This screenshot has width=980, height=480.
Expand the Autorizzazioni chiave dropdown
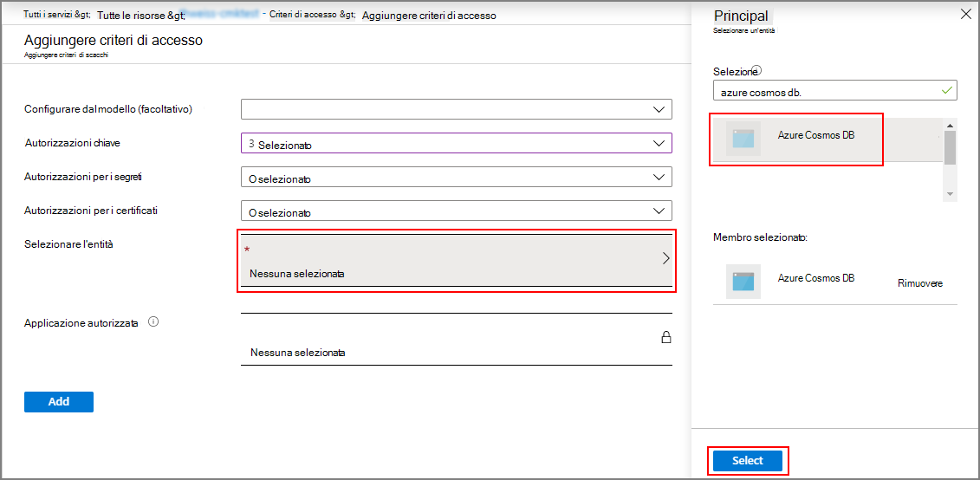(x=457, y=143)
